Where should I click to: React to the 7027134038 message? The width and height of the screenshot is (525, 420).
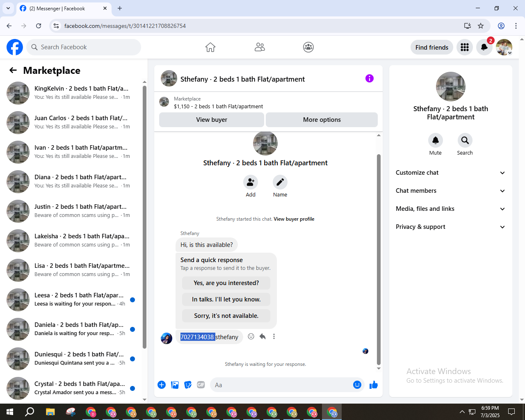pos(251,336)
